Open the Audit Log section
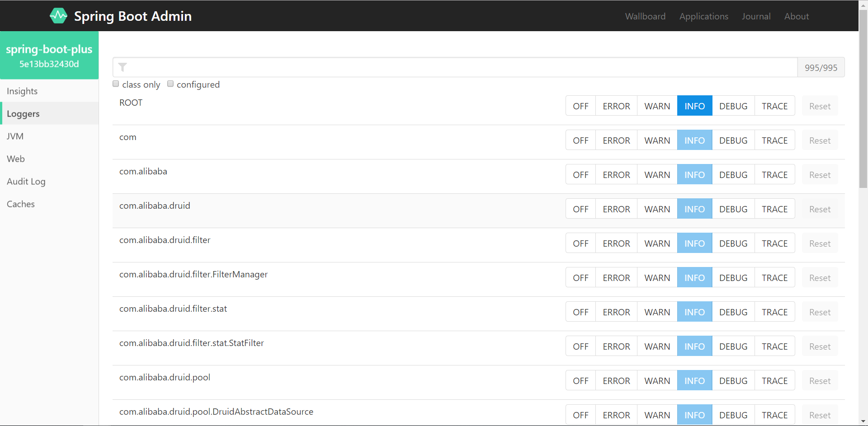 49,181
